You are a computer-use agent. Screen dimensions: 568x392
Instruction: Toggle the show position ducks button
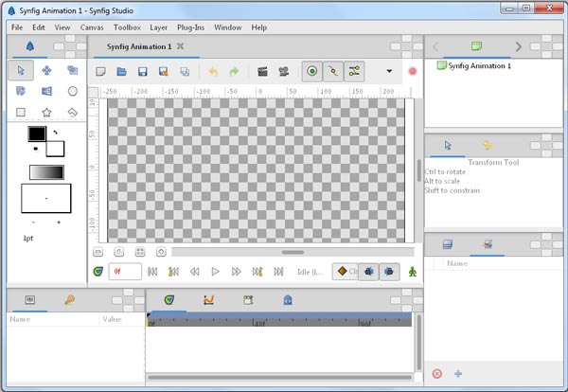[311, 71]
